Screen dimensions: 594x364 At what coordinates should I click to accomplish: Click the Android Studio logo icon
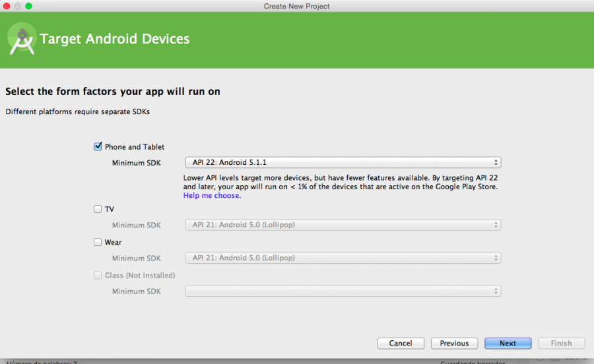[22, 39]
